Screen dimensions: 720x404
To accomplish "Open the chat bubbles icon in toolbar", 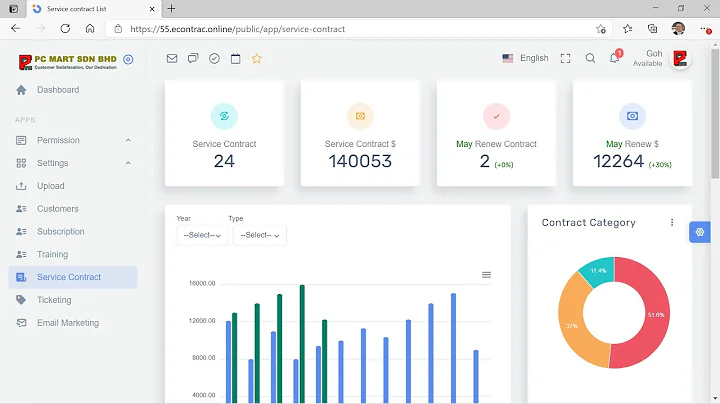I will [193, 58].
